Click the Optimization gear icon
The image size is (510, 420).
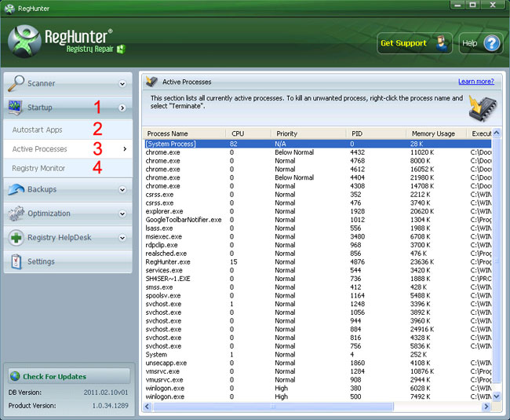(16, 214)
